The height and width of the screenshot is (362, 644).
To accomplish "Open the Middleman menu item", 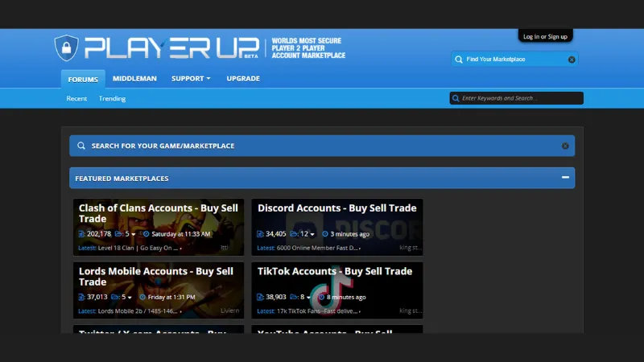I will pos(134,78).
